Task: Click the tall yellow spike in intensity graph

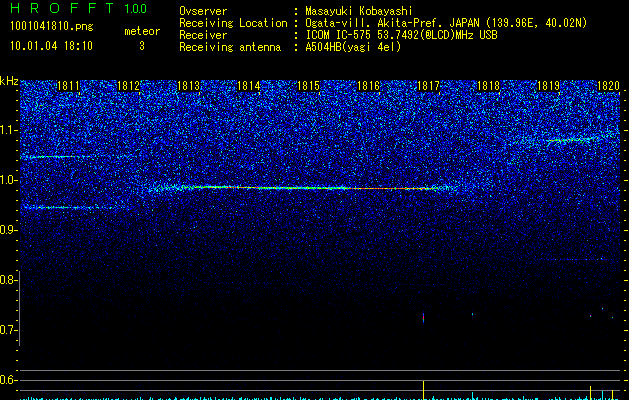Action: click(424, 390)
